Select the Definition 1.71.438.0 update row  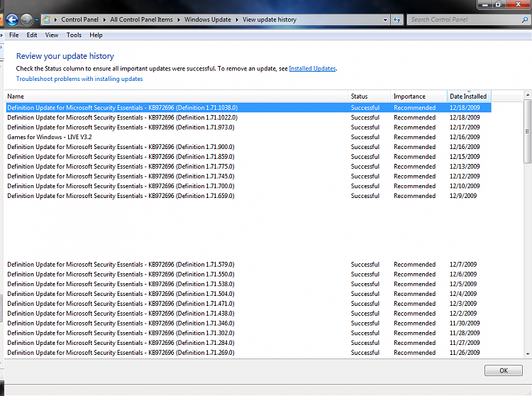coord(249,314)
